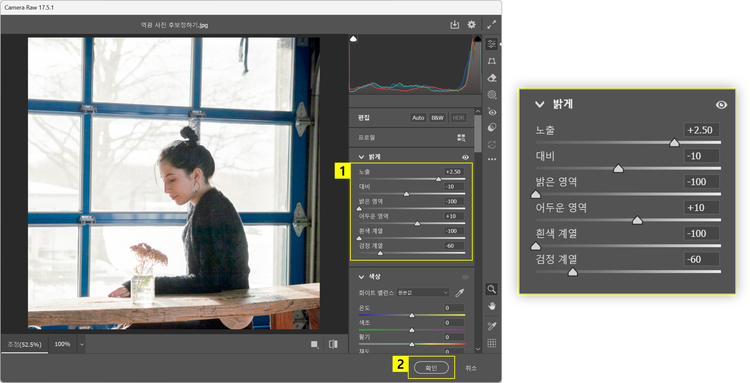Toggle the B&W conversion button
This screenshot has width=750, height=383.
click(x=437, y=118)
